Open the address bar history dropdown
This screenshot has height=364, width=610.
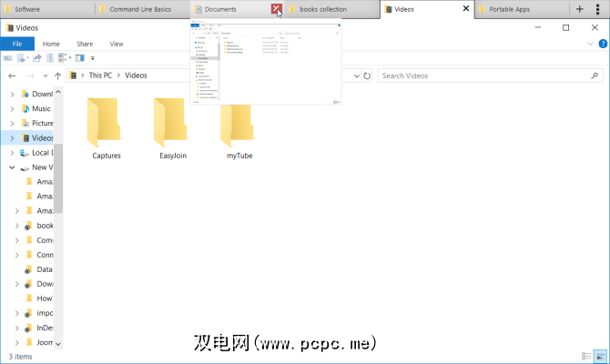coord(356,76)
